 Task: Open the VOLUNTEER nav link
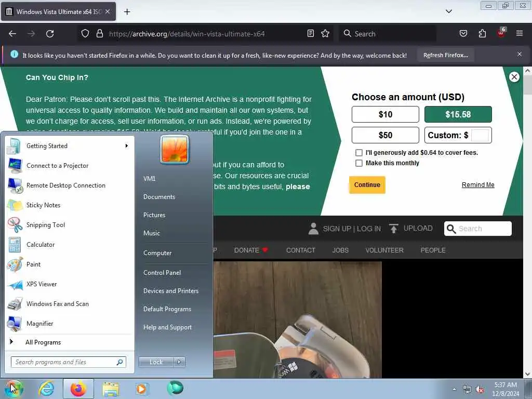[x=384, y=250]
